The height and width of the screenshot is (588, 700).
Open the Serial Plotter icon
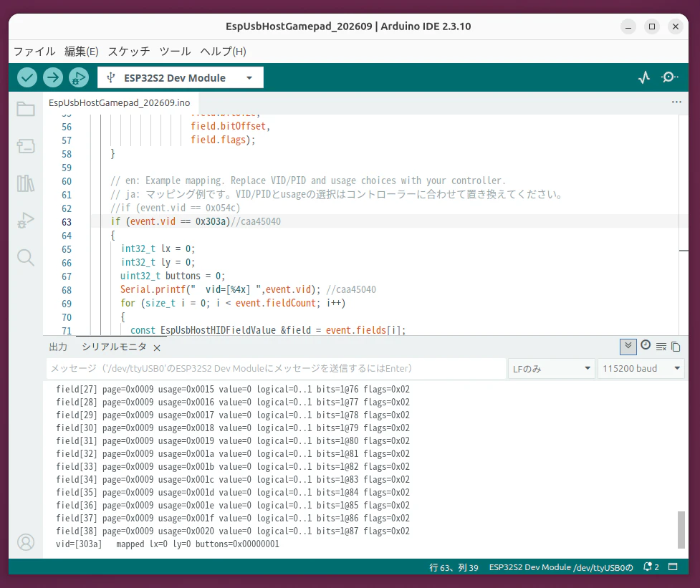pos(643,77)
